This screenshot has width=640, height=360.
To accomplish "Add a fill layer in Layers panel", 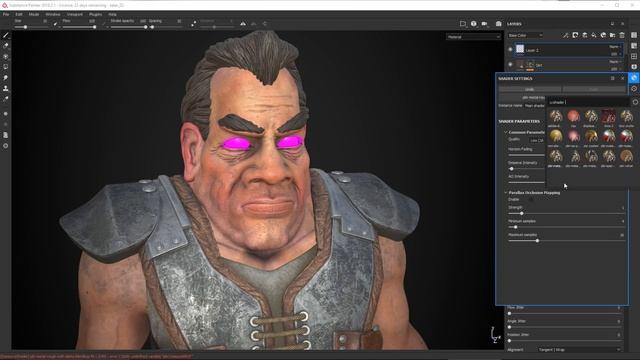I will [594, 36].
